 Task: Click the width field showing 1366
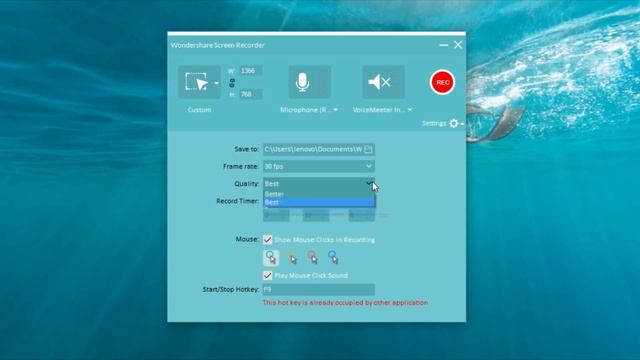[x=250, y=71]
